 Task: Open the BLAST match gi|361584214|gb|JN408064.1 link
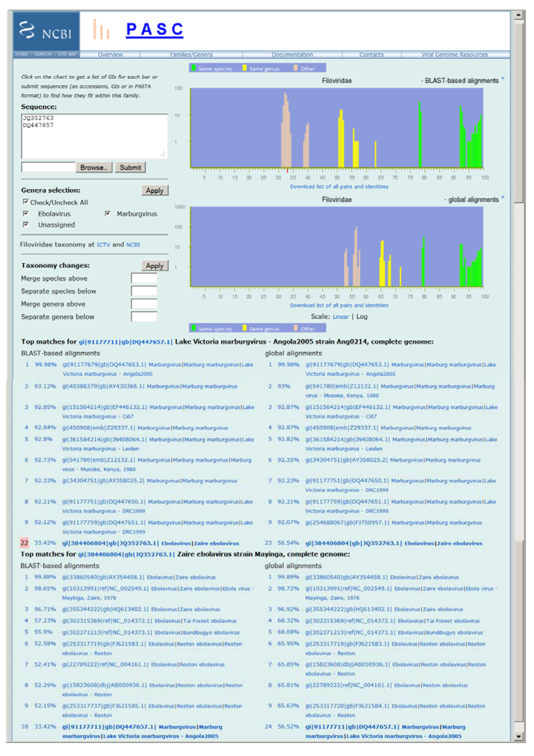pyautogui.click(x=104, y=439)
